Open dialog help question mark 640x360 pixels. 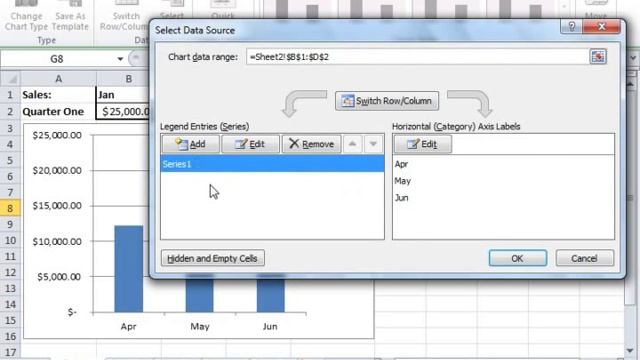(571, 27)
